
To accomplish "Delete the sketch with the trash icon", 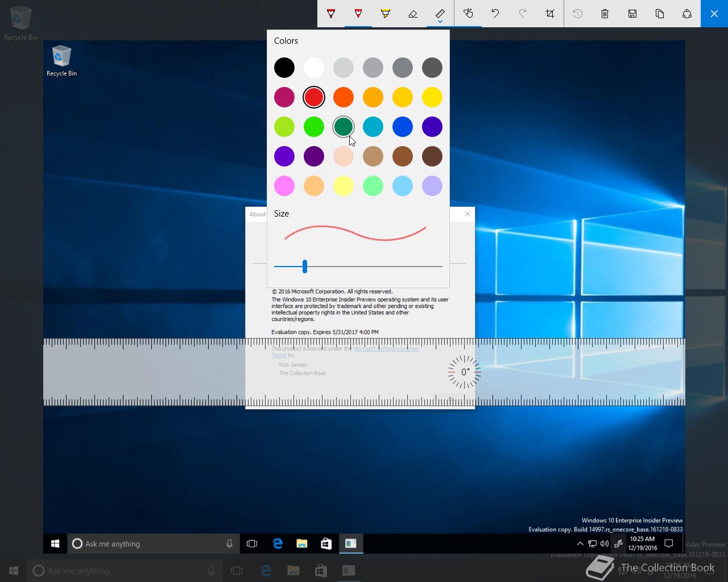I will point(605,14).
